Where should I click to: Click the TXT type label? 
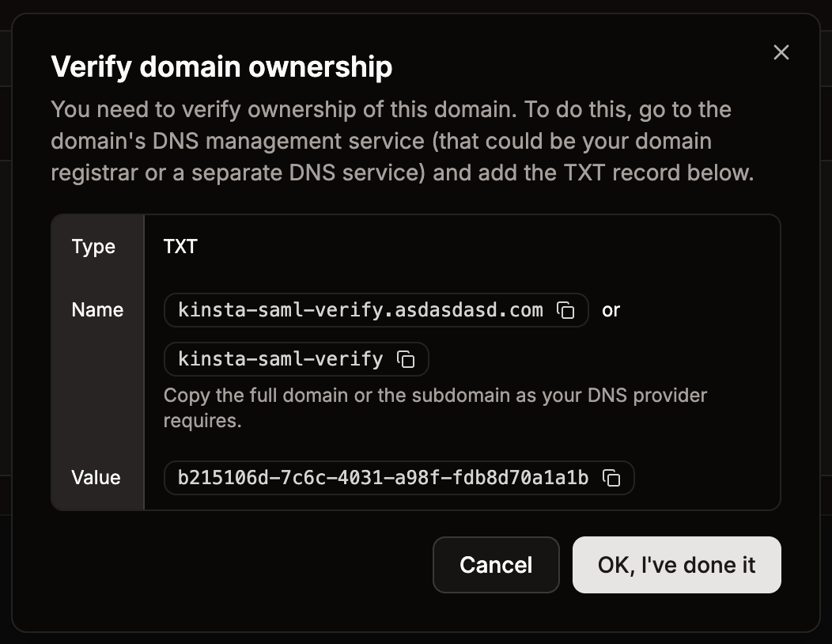pos(181,246)
